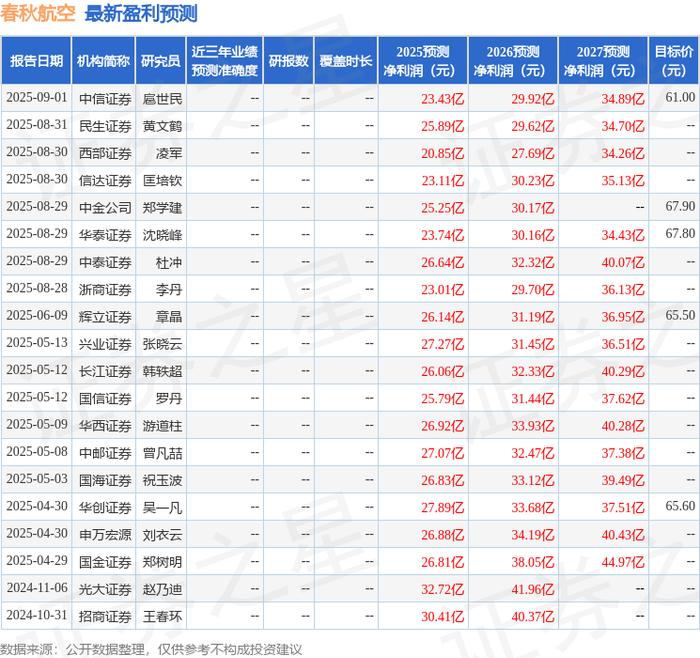Click 国信证券 institution name
The width and height of the screenshot is (700, 658).
(x=105, y=398)
